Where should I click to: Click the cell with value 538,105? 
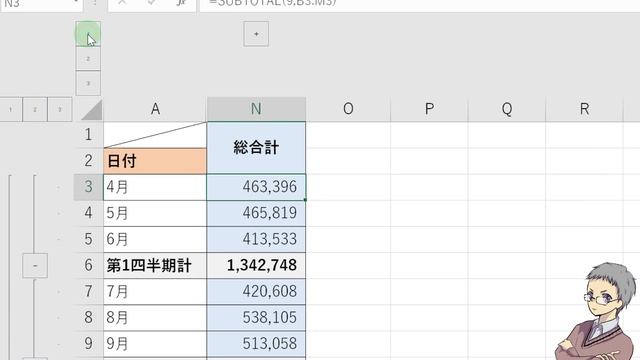256,318
